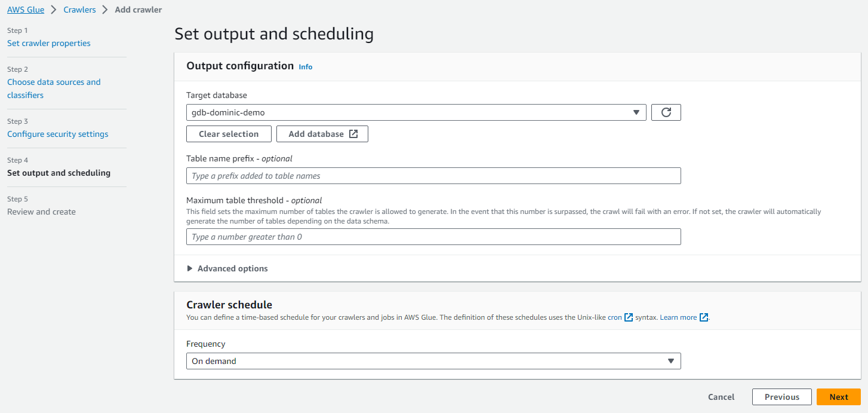Click the refresh databases icon button

pos(666,112)
